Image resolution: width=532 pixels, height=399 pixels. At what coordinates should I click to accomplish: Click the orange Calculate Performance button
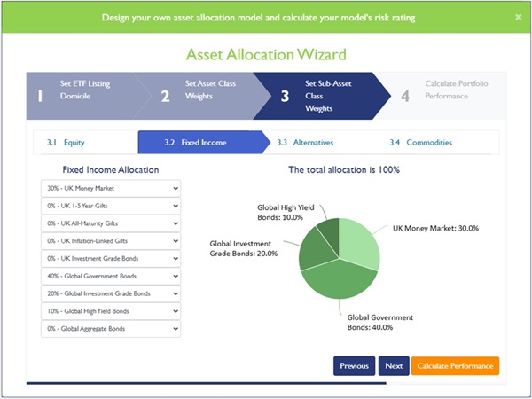point(455,365)
